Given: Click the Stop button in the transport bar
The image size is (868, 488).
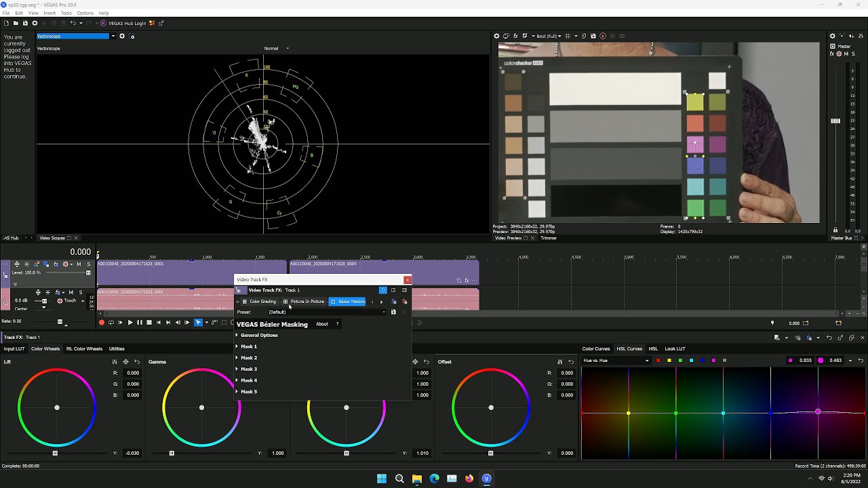Looking at the screenshot, I should (149, 323).
